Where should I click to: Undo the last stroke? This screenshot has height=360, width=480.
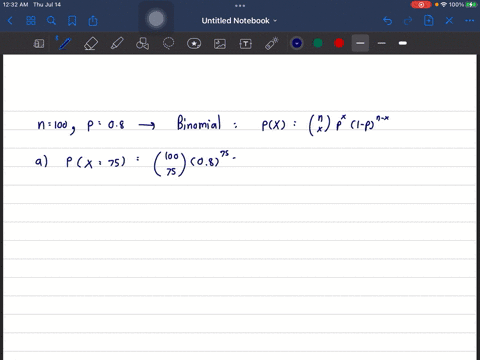387,21
